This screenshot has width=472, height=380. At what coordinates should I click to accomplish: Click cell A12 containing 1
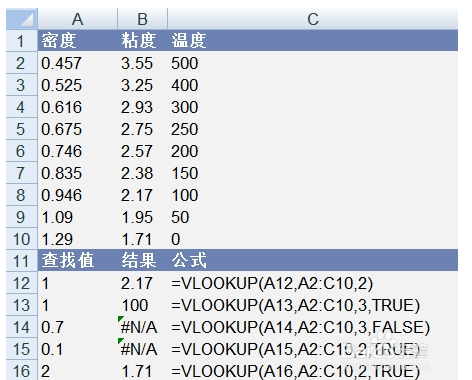pos(77,283)
